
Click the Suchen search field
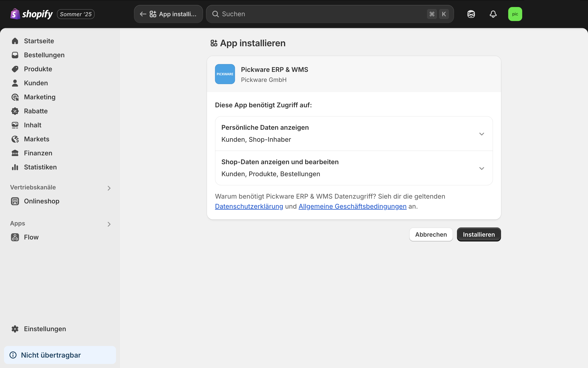(316, 14)
